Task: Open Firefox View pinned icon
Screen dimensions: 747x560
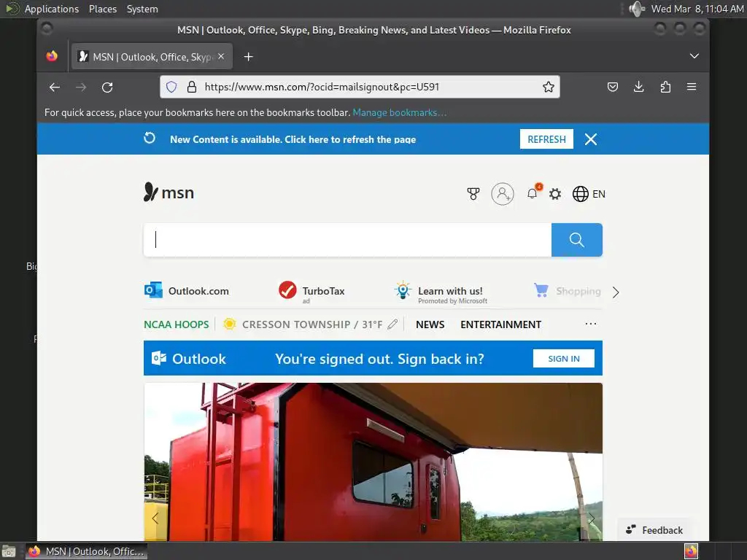Action: click(52, 56)
